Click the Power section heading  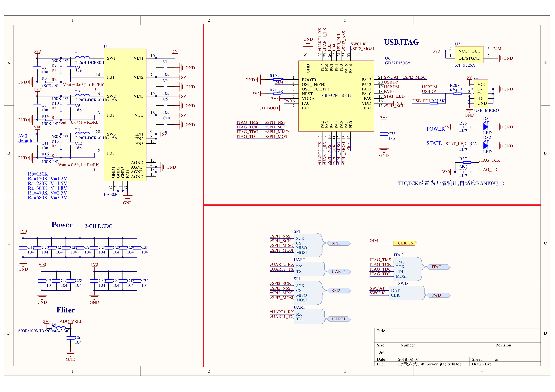[x=62, y=225]
